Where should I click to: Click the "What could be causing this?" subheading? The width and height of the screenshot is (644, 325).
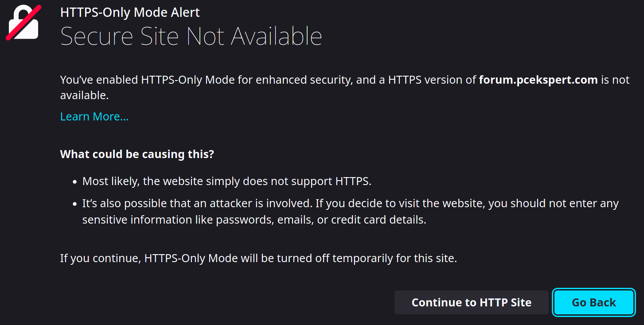137,155
